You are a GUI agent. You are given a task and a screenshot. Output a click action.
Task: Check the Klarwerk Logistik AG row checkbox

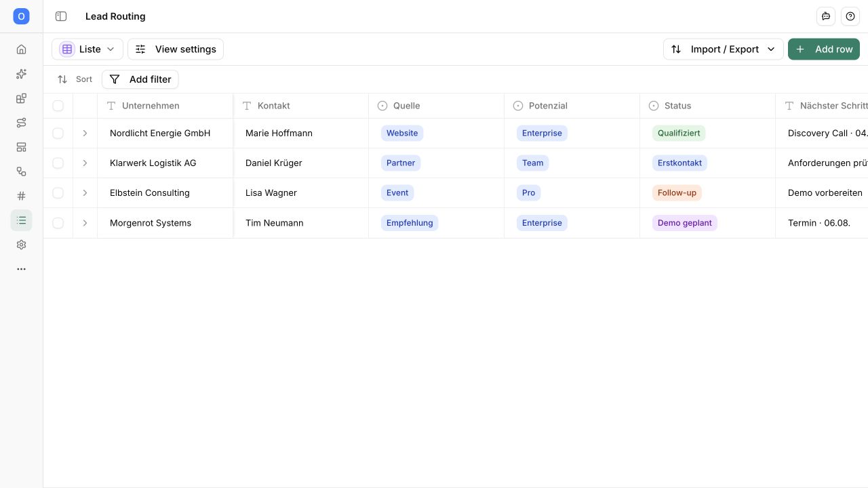[58, 163]
